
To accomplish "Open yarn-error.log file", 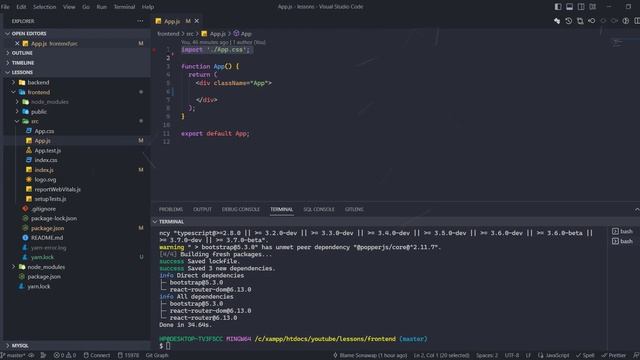I will click(x=48, y=247).
